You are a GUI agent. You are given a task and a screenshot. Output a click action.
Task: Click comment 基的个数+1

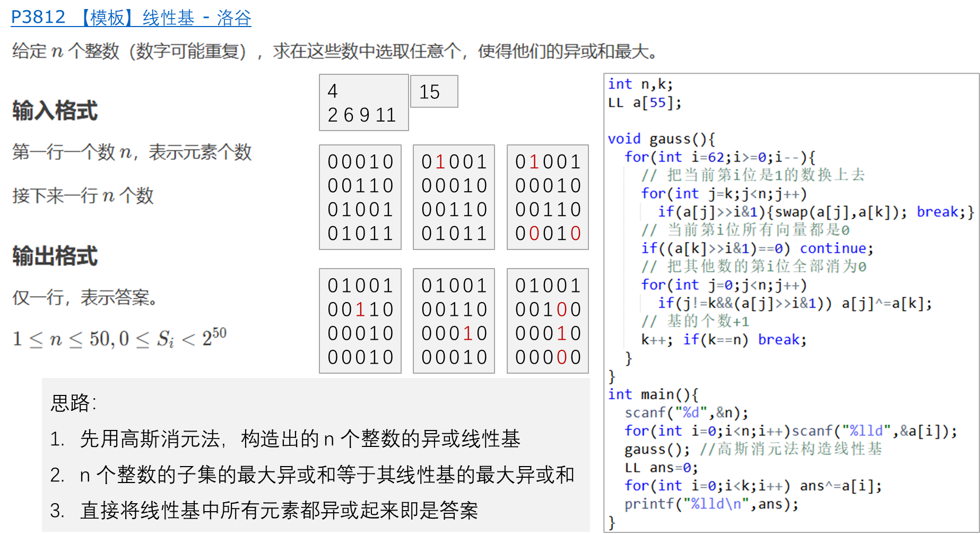(x=695, y=321)
